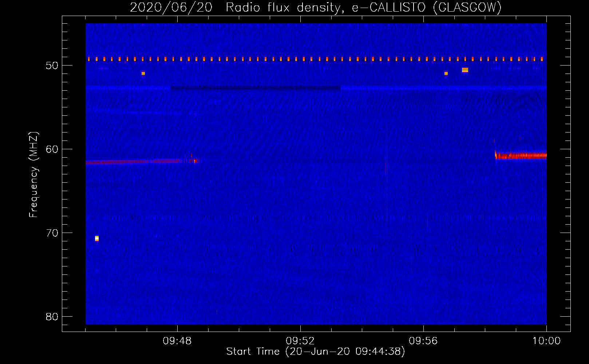Viewport: 589px width, 364px height.
Task: Click the 50 frequency axis label
Action: tap(52, 66)
